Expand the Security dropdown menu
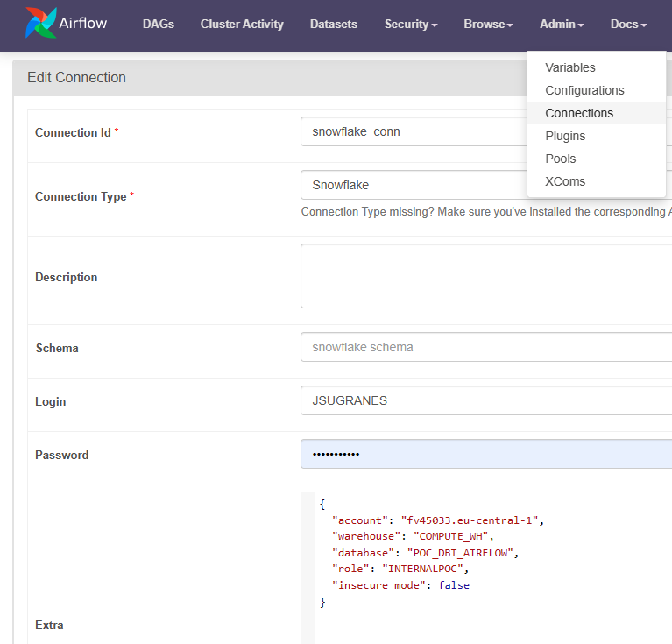Viewport: 672px width, 644px height. (x=411, y=24)
